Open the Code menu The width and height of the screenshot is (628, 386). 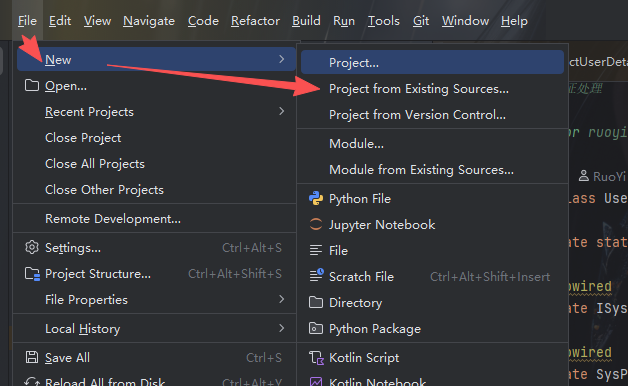[203, 21]
